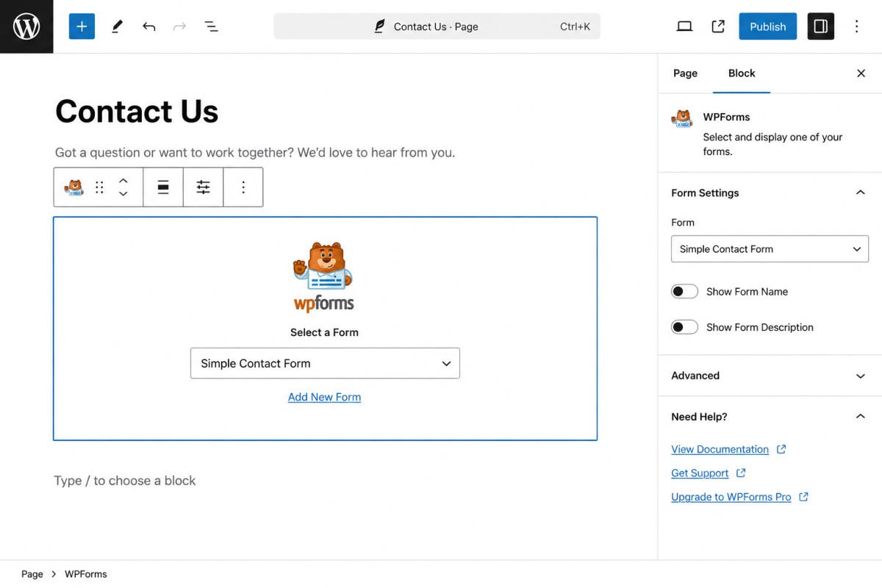Switch to the Page tab in sidebar

pos(685,73)
